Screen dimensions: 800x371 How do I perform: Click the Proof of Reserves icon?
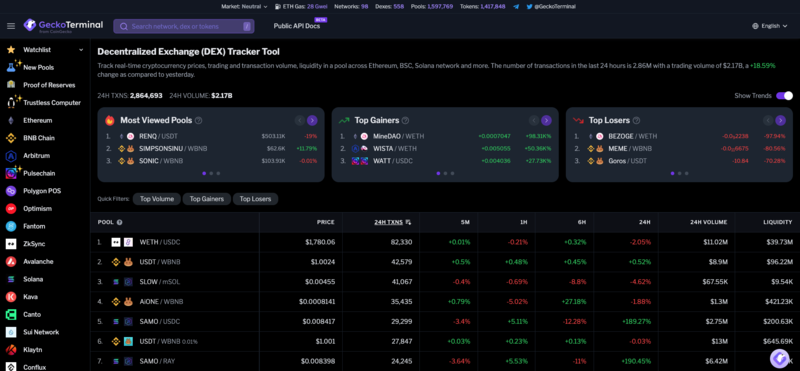pyautogui.click(x=11, y=85)
